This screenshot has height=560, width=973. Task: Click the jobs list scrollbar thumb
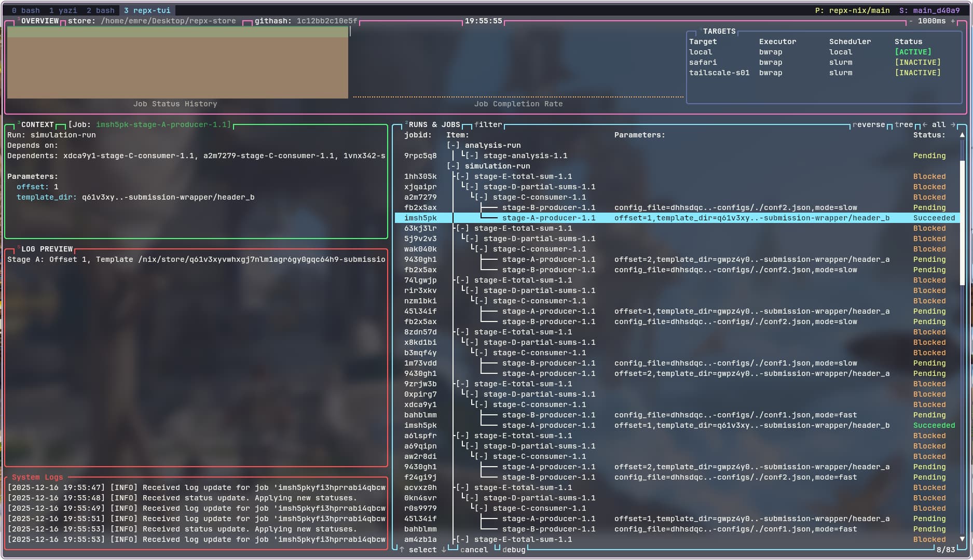point(962,223)
